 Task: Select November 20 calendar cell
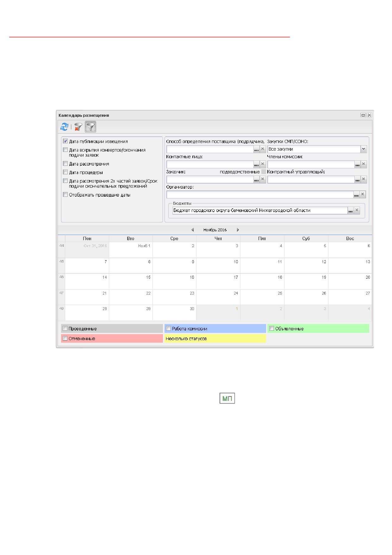coord(350,281)
